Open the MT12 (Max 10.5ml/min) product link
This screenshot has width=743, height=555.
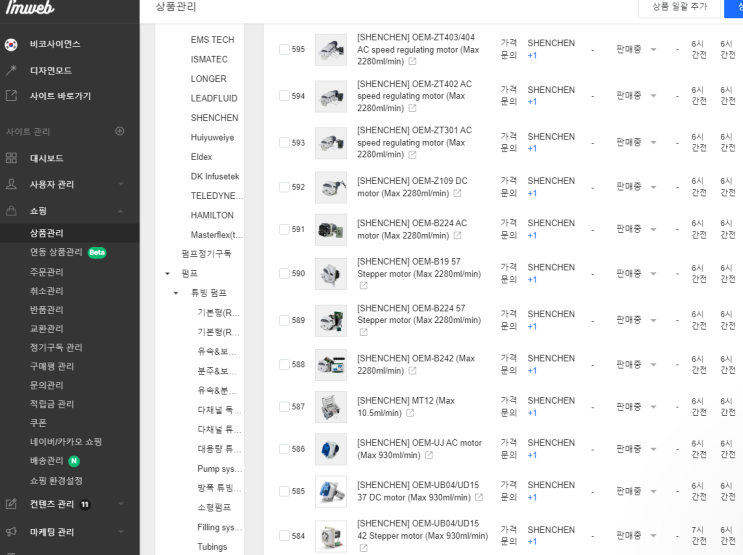406,407
